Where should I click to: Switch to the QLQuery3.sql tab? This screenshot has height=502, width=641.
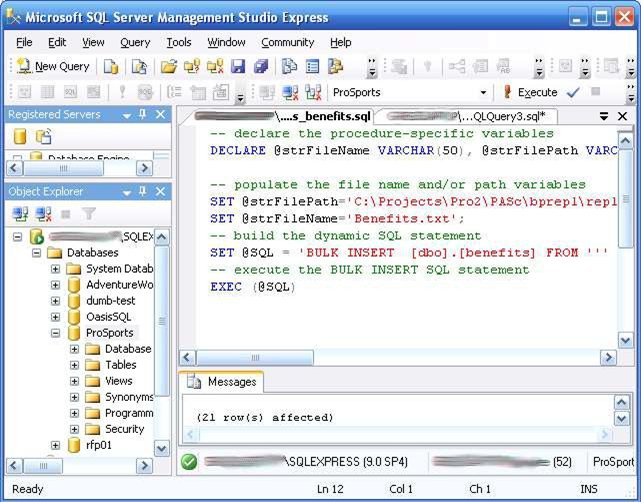tap(467, 117)
